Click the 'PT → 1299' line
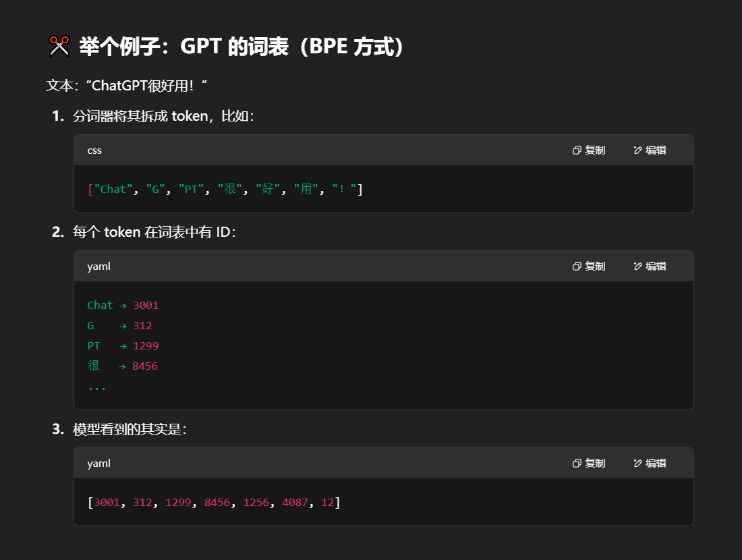742x560 pixels. [x=123, y=346]
